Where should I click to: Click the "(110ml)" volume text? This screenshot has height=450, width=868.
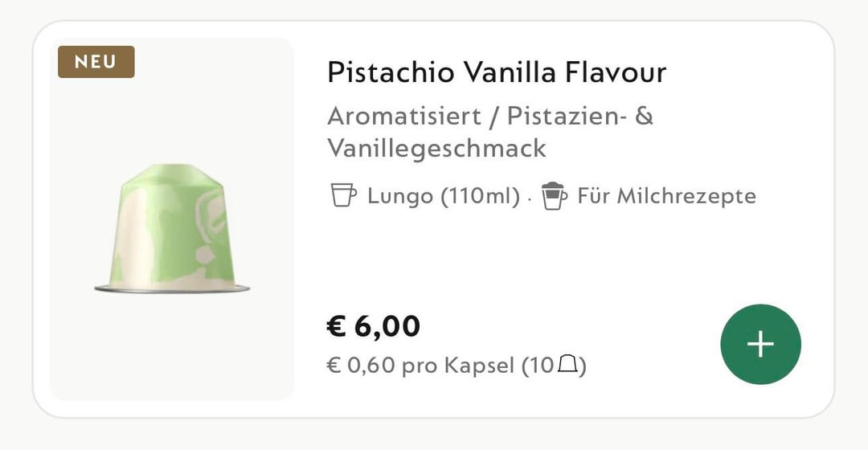tap(481, 196)
